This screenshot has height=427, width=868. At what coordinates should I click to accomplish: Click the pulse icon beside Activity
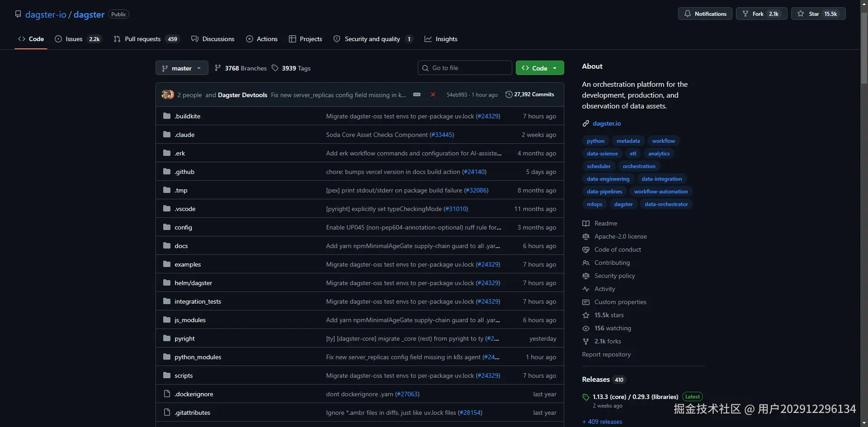click(x=586, y=289)
